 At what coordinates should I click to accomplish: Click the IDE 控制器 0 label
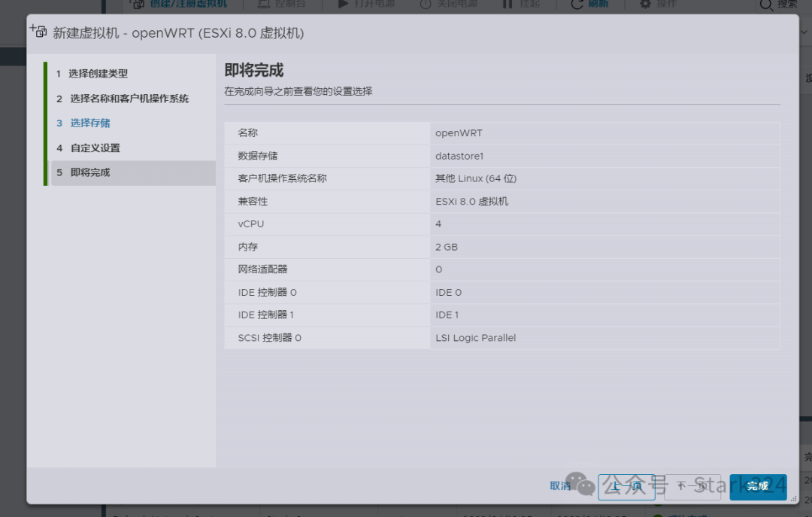pos(267,293)
